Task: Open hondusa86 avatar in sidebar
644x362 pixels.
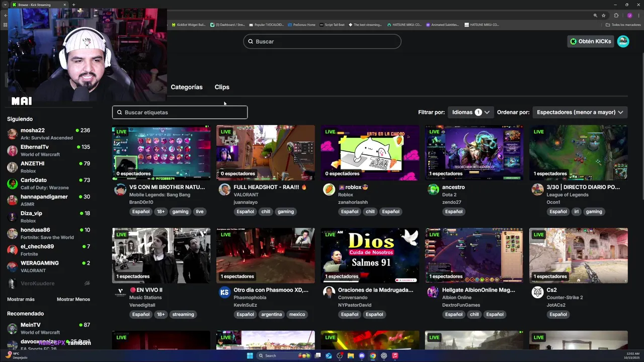Action: click(12, 234)
